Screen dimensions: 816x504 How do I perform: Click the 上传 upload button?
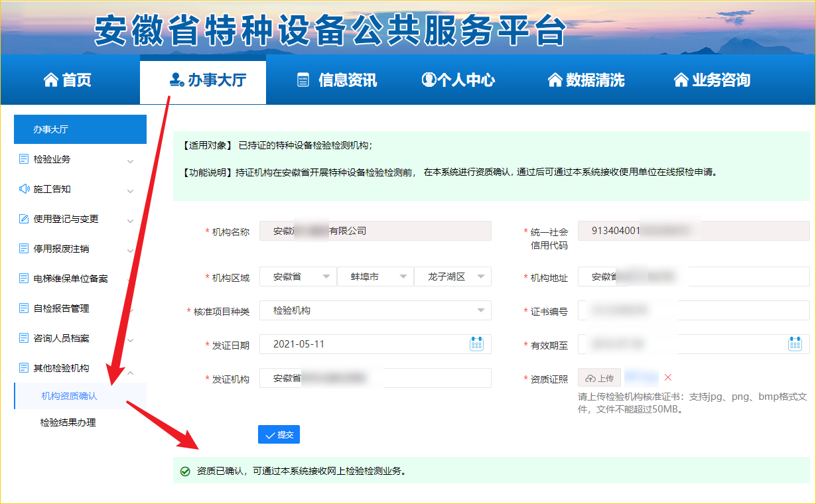coord(600,378)
